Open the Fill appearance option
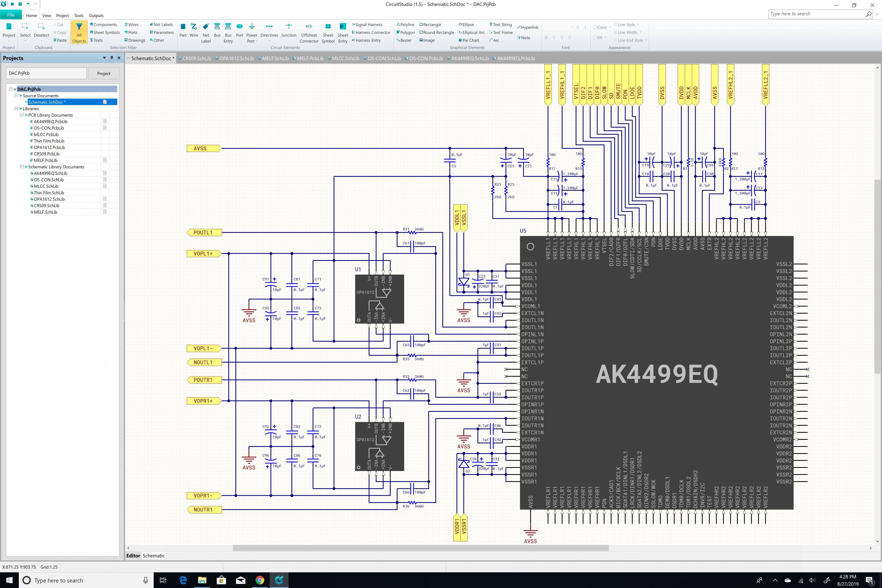Image resolution: width=882 pixels, height=588 pixels. pos(599,38)
